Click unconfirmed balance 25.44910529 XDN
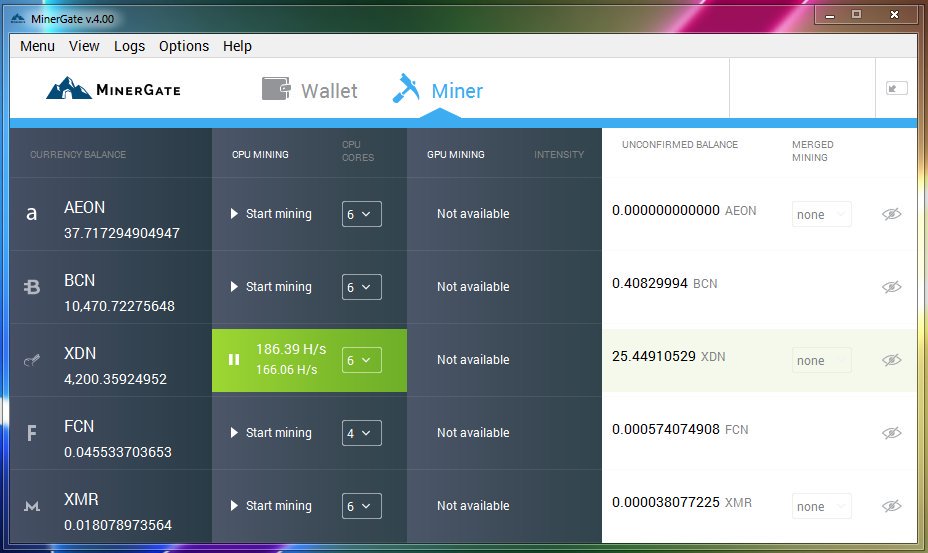The width and height of the screenshot is (928, 553). coord(669,356)
